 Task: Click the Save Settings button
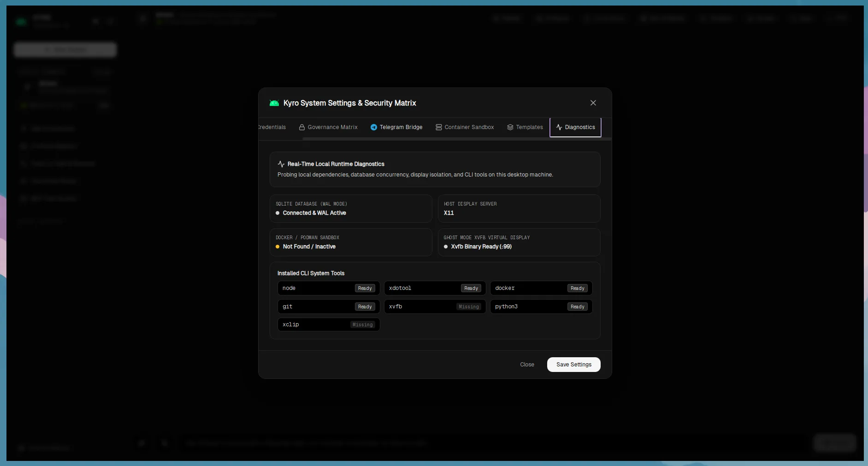pyautogui.click(x=574, y=365)
